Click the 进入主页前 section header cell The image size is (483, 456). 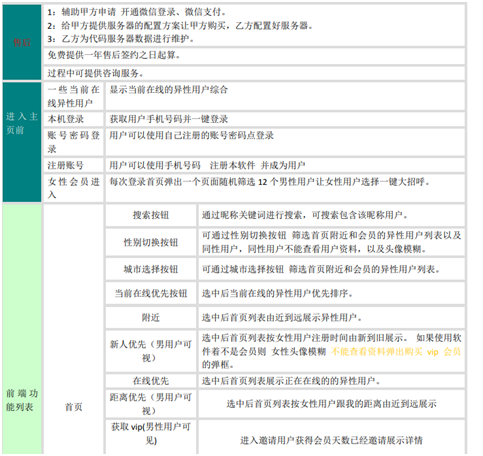click(x=22, y=142)
